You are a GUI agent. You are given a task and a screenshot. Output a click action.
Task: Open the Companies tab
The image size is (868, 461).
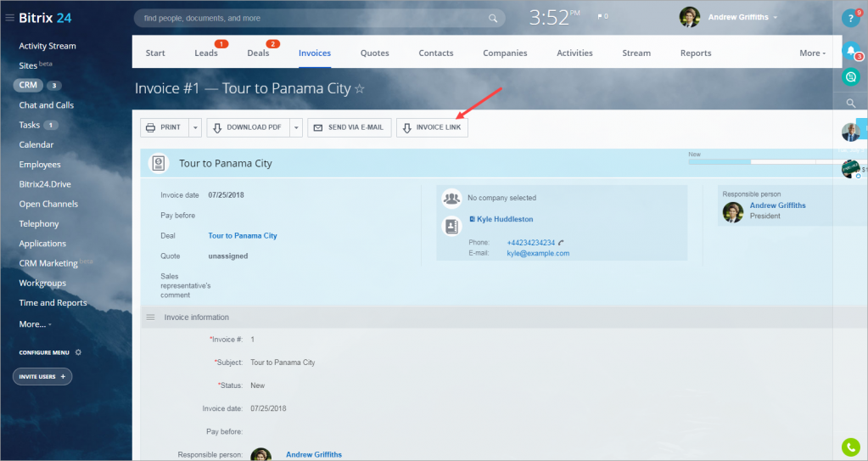coord(505,53)
